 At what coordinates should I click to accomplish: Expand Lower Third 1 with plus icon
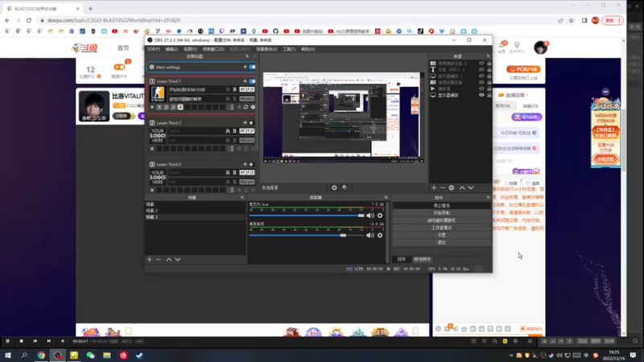click(x=246, y=81)
